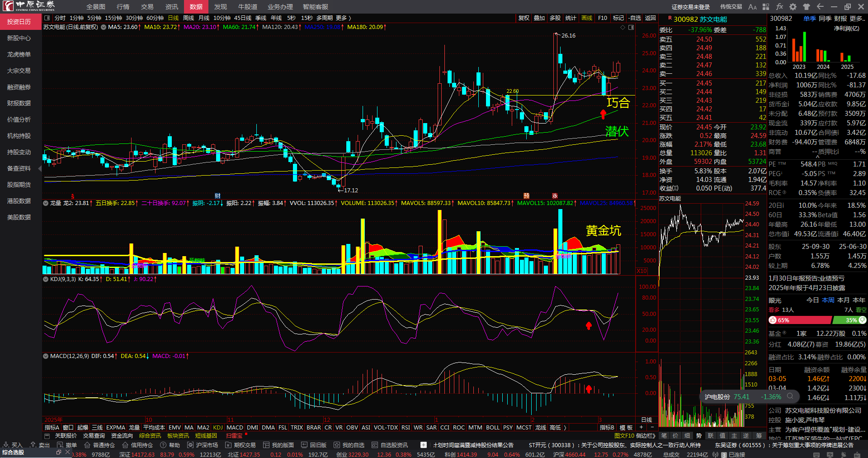Expand 更多 period options in chart toolbar
Viewport: 868px width, 458px height.
click(344, 18)
